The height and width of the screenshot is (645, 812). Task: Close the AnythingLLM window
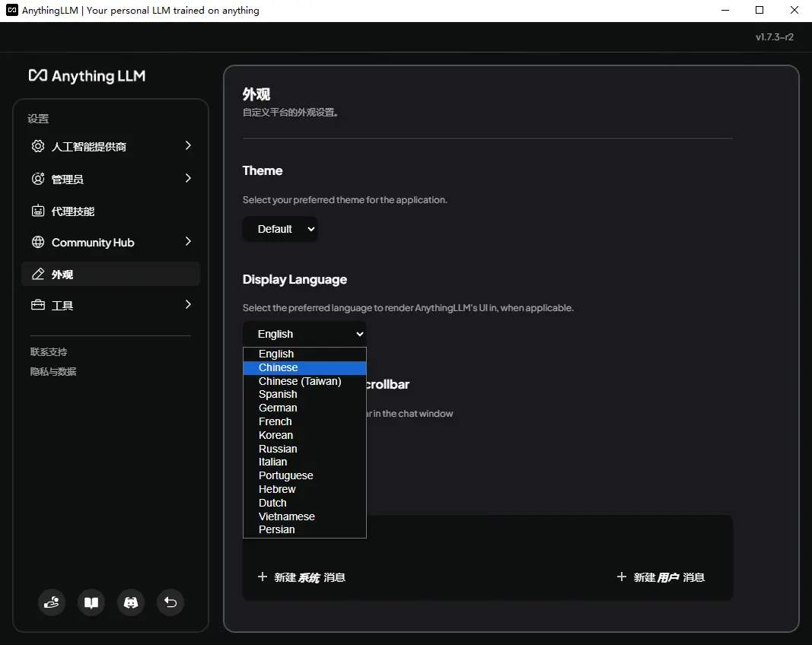tap(794, 11)
